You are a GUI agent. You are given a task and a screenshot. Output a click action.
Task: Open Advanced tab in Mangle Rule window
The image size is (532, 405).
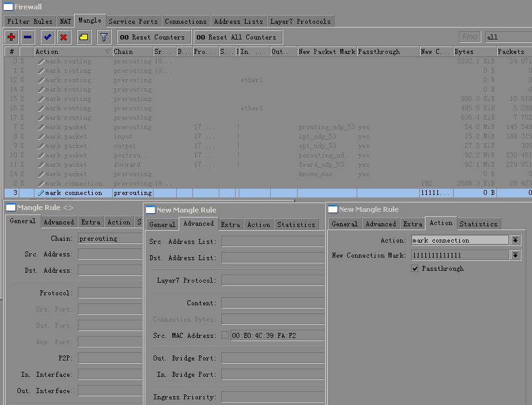pyautogui.click(x=59, y=222)
